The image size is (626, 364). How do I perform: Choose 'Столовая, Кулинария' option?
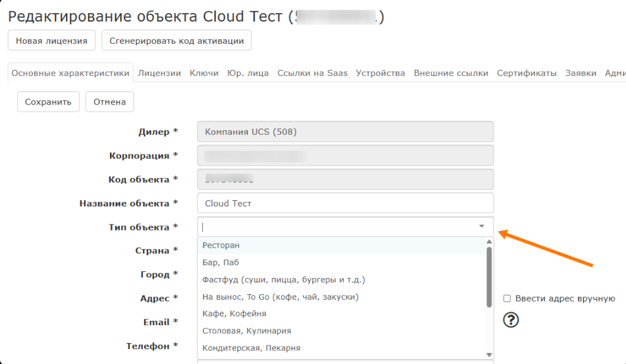click(247, 331)
